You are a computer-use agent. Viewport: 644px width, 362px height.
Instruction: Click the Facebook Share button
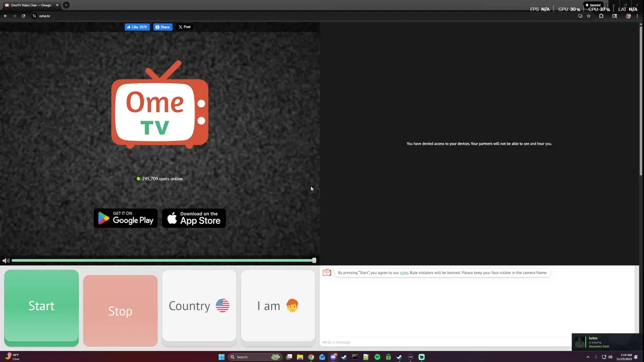(163, 27)
